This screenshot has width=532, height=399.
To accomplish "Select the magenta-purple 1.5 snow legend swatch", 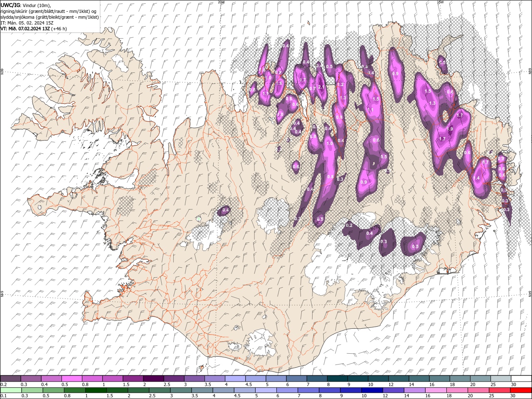I will (x=133, y=378).
